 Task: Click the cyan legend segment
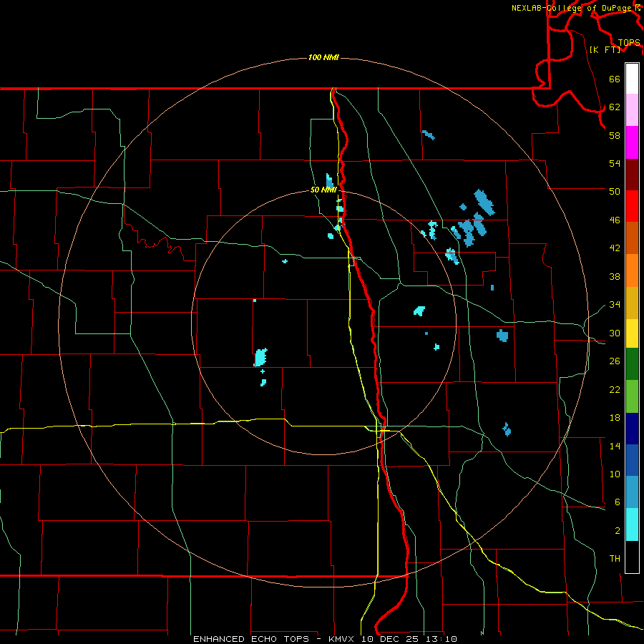(632, 525)
